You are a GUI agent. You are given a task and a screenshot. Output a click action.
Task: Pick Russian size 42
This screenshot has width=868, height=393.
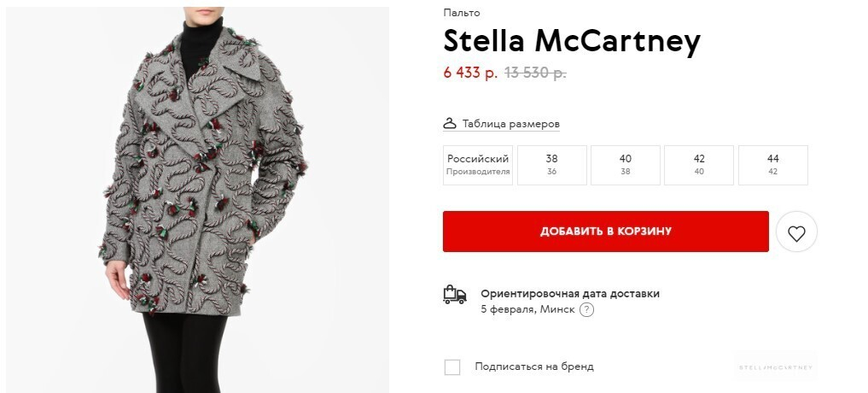[x=699, y=165]
